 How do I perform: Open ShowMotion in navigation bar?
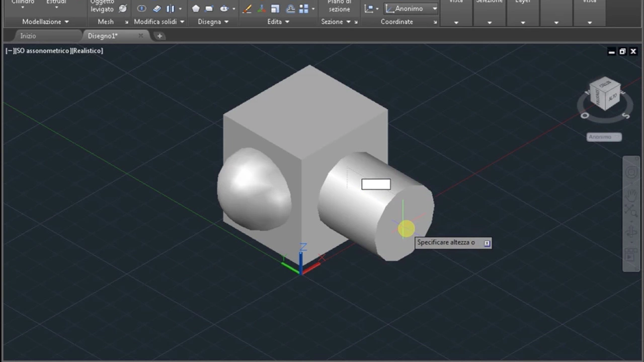point(631,255)
